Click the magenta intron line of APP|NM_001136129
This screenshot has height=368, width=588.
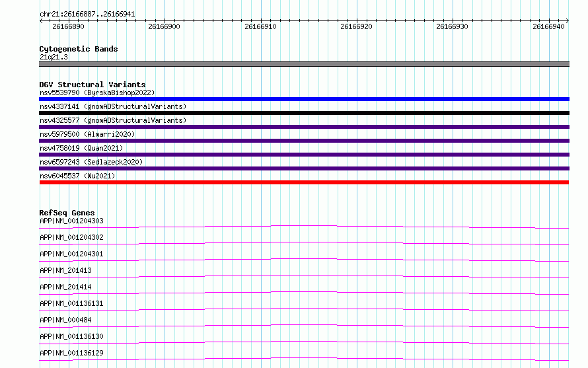point(304,359)
